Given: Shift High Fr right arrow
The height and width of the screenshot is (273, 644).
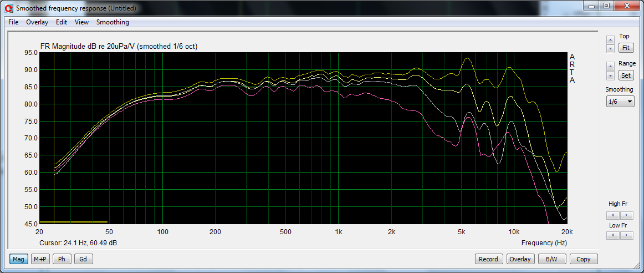Looking at the screenshot, I should [x=627, y=215].
